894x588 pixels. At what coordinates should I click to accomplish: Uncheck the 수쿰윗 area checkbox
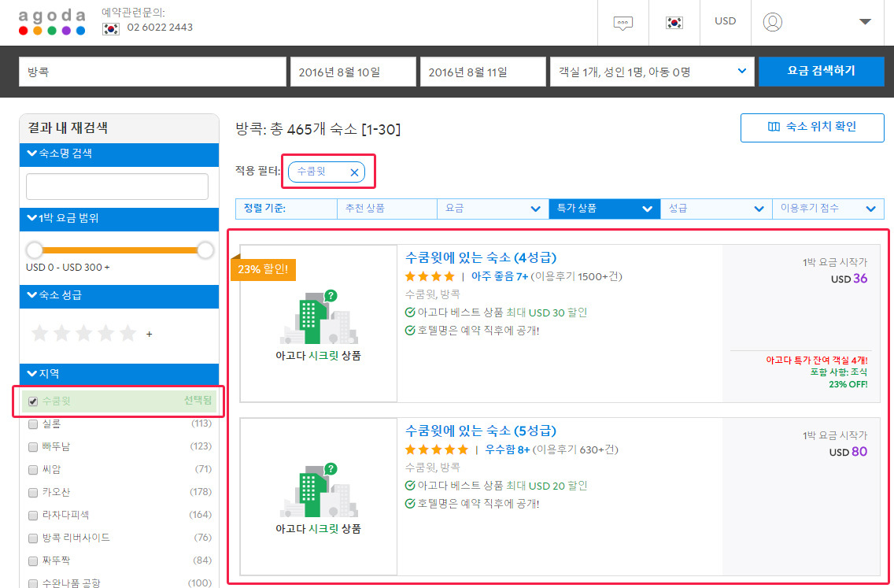tap(32, 401)
